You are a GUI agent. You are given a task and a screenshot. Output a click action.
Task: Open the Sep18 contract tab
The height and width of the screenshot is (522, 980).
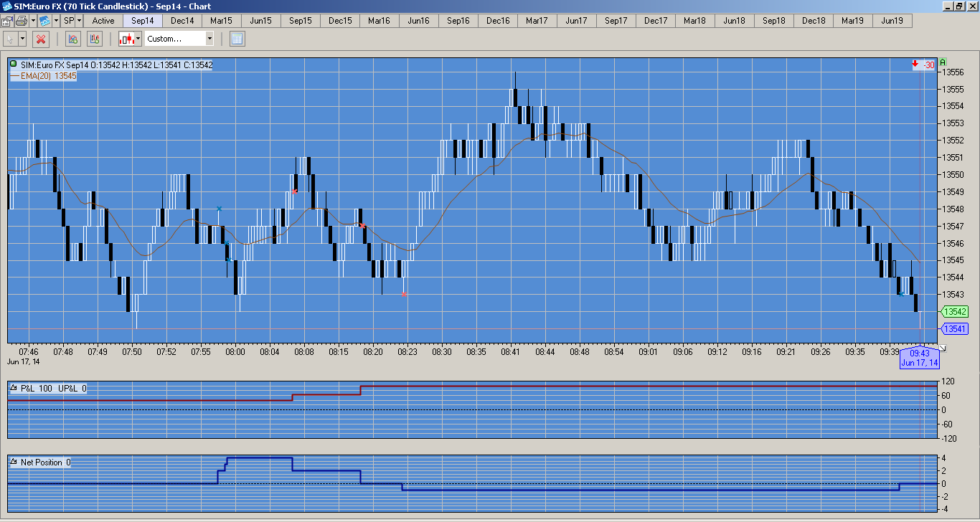pyautogui.click(x=774, y=21)
